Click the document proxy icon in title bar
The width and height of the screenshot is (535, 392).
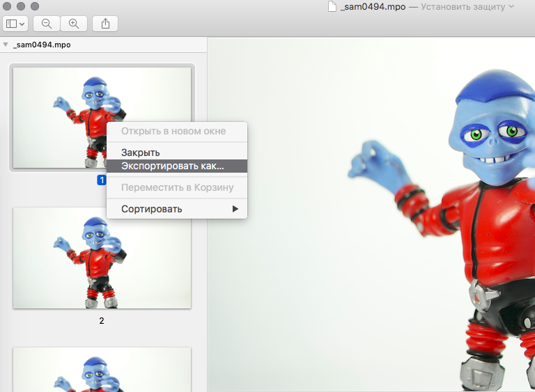click(332, 6)
